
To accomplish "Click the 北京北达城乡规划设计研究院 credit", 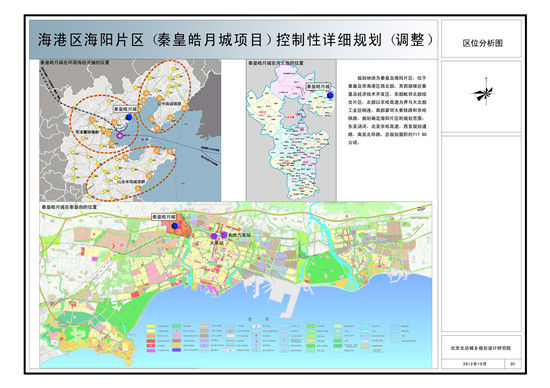I will [x=481, y=348].
